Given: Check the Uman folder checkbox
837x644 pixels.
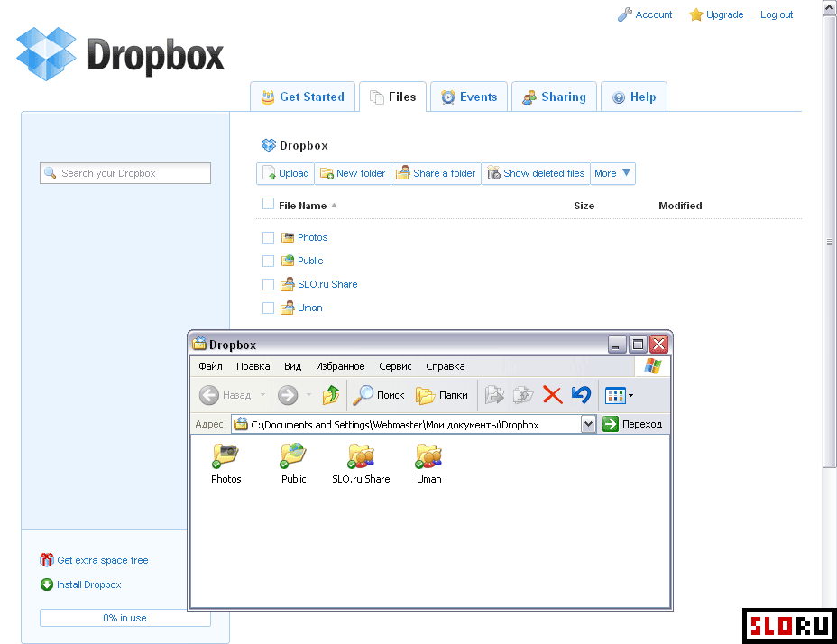Looking at the screenshot, I should pos(268,308).
